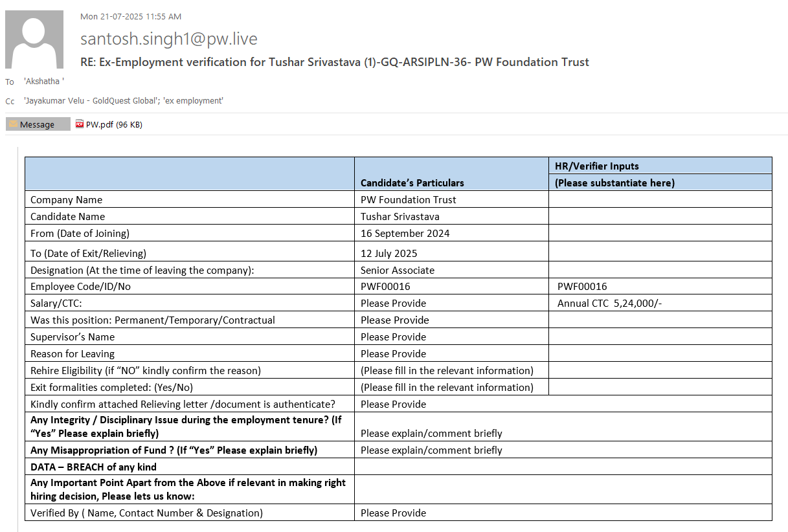Viewport: 788px width, 532px height.
Task: Click the 'HR/Verifier Inputs' header cell
Action: (x=660, y=166)
